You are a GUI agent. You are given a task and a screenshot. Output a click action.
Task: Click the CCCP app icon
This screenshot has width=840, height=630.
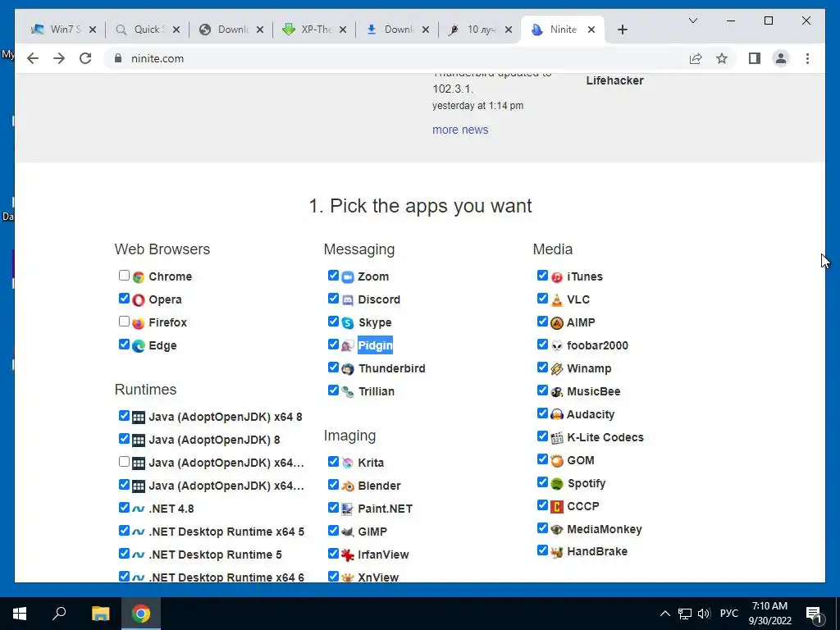[557, 507]
